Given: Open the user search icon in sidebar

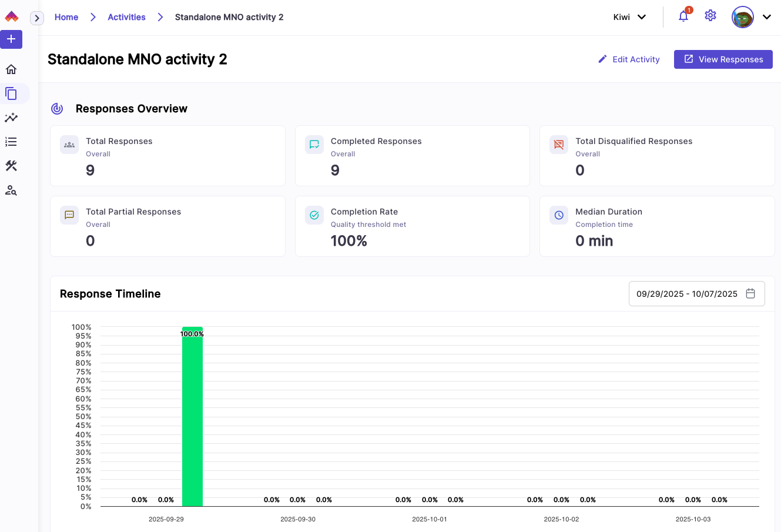Looking at the screenshot, I should (x=11, y=190).
